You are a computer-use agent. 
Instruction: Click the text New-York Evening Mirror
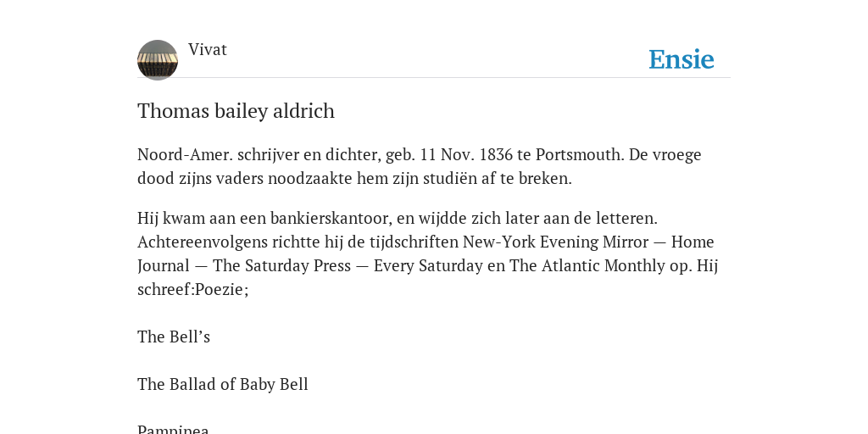pos(555,242)
